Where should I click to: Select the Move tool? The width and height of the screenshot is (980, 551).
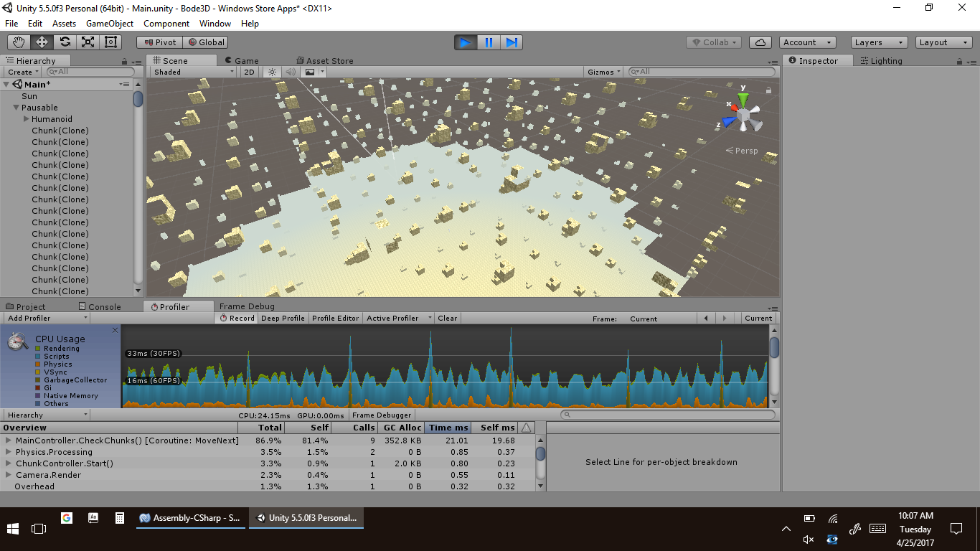pyautogui.click(x=42, y=42)
